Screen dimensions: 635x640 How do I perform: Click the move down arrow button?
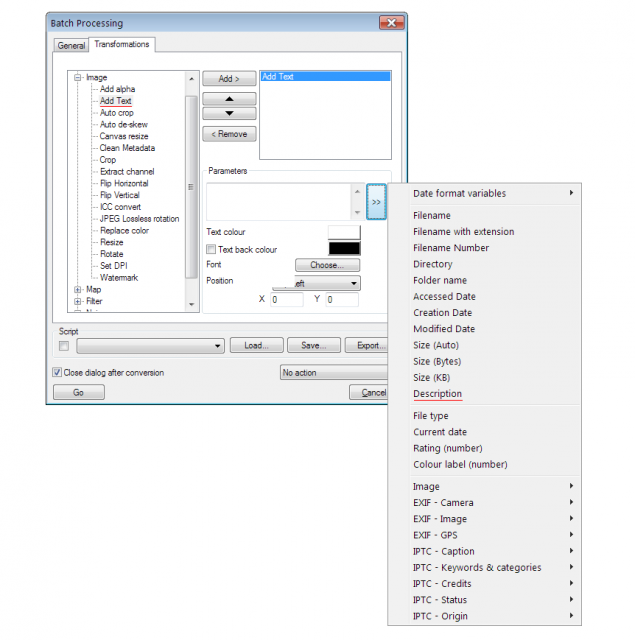(229, 113)
